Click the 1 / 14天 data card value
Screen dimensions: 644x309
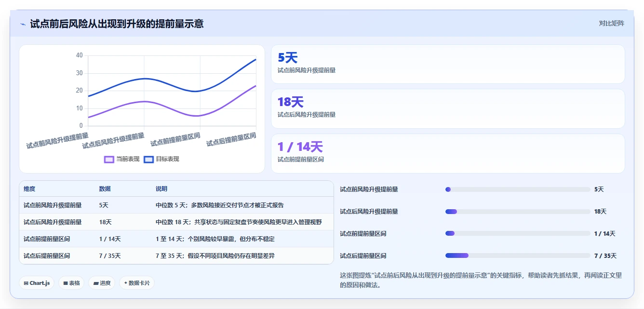click(300, 147)
